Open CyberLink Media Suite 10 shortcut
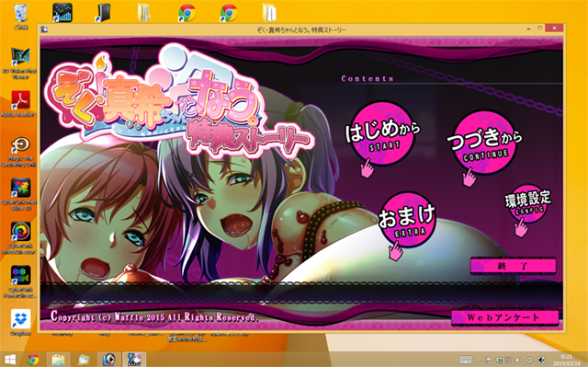Image resolution: width=588 pixels, height=367 pixels. coord(20,194)
